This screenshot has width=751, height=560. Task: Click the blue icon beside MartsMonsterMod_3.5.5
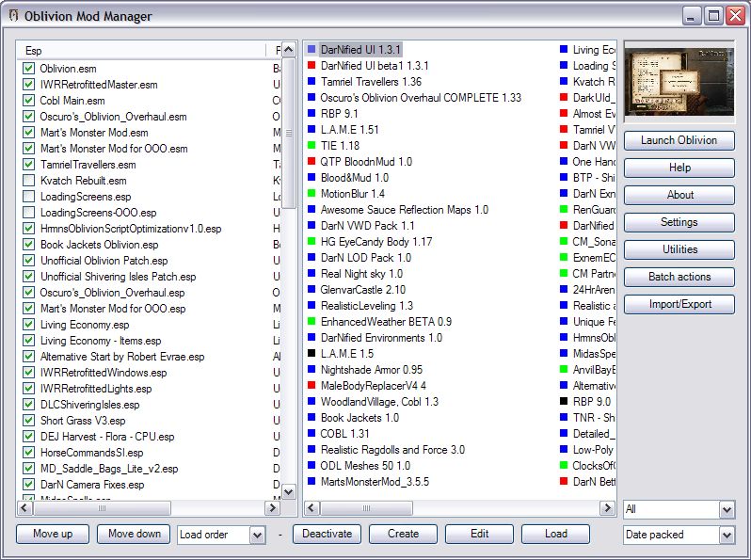[x=312, y=482]
